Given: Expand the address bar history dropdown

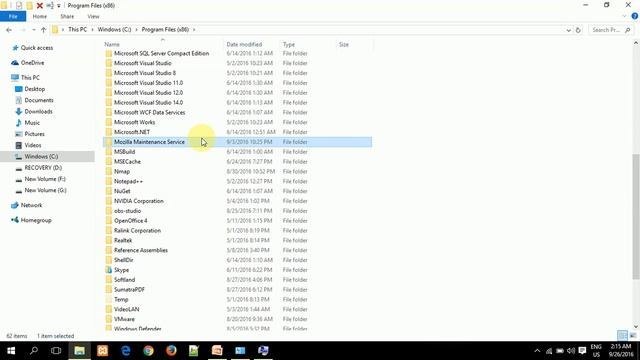Looking at the screenshot, I should [568, 30].
